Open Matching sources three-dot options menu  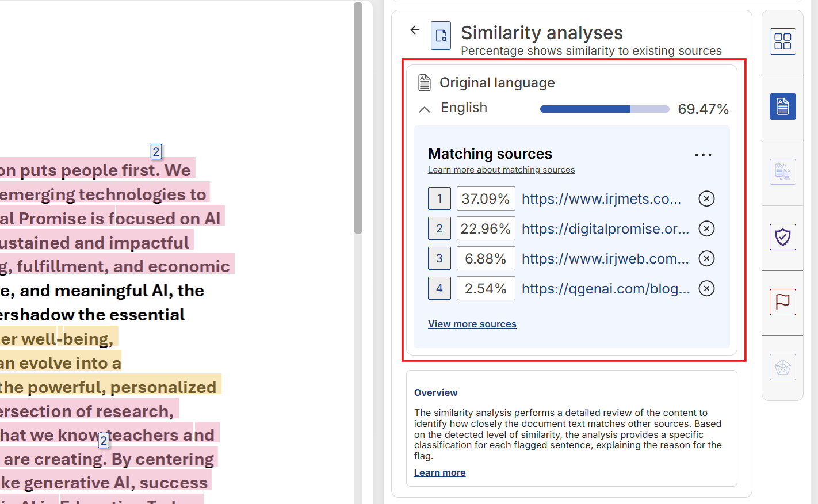[703, 155]
